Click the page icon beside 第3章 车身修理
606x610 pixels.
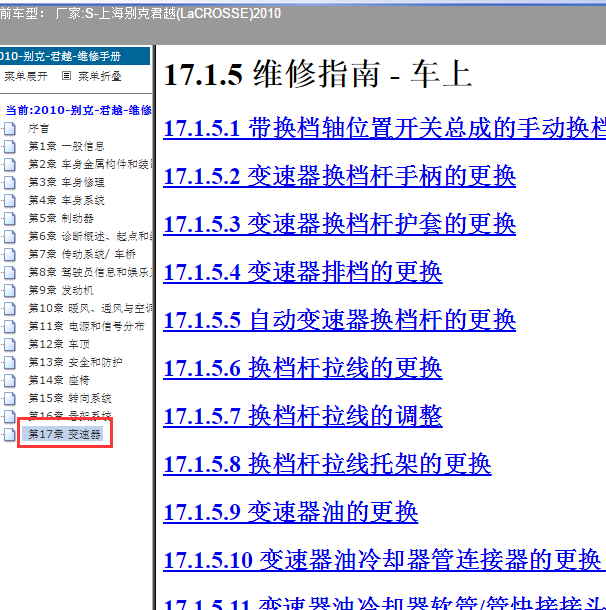[x=10, y=182]
